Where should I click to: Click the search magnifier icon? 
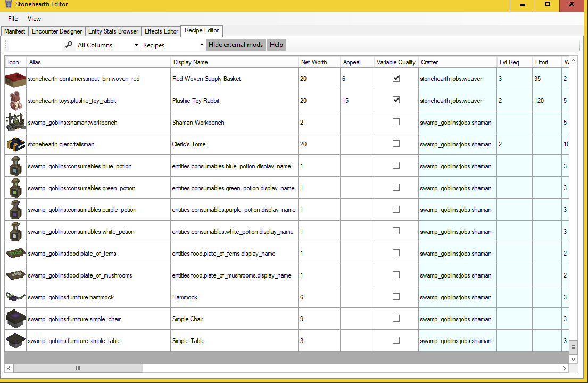click(69, 45)
